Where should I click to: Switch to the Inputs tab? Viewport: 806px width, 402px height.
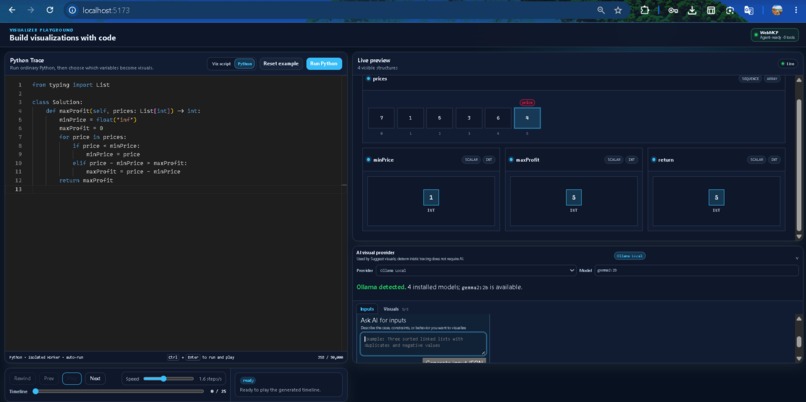pos(367,309)
